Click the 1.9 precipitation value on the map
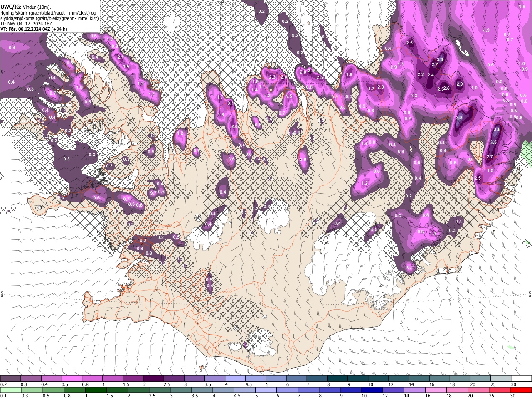Image resolution: width=532 pixels, height=399 pixels. (x=349, y=75)
